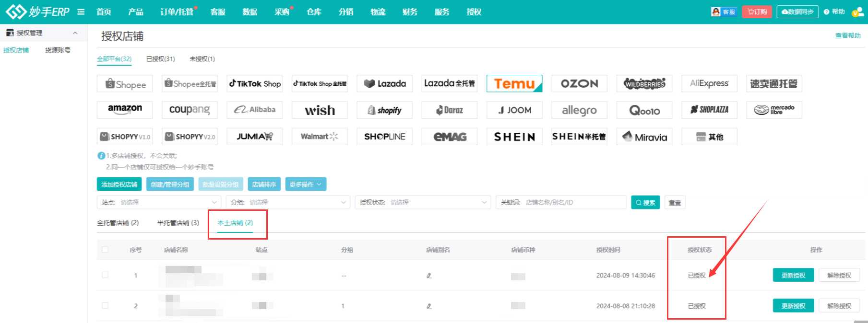
Task: Pick the Walmart platform logo
Action: click(x=320, y=137)
